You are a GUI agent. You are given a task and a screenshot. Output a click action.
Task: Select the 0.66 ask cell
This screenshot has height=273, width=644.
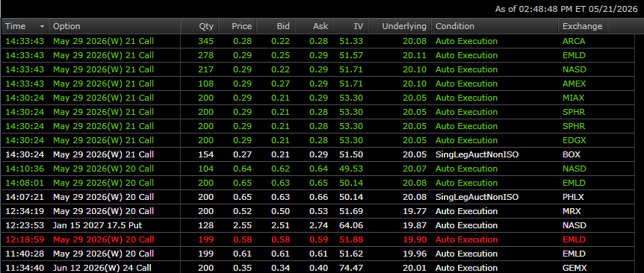(x=319, y=197)
